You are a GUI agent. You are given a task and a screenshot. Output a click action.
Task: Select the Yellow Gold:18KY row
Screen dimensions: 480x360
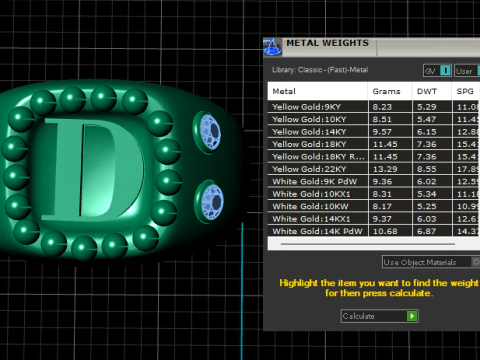[374, 144]
